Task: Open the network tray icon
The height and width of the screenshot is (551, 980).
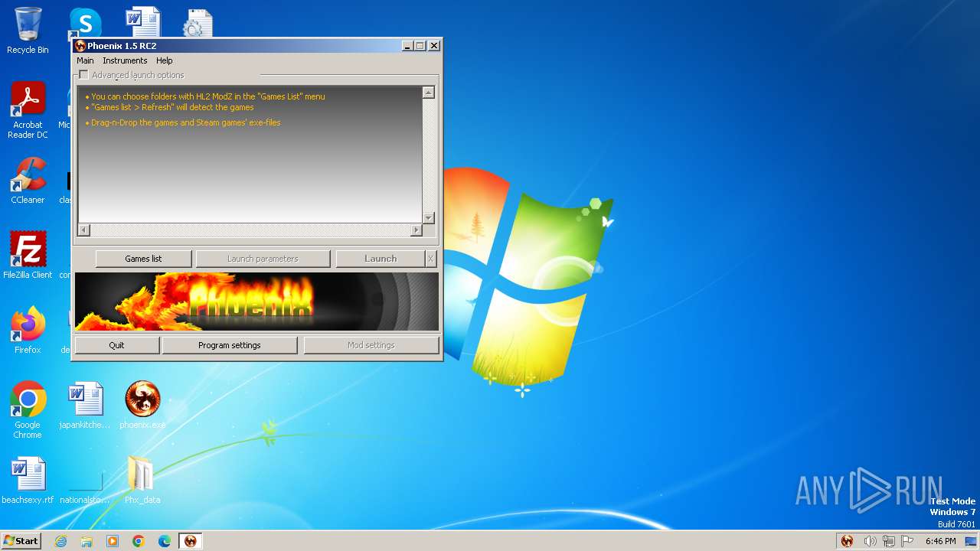Action: (x=888, y=541)
